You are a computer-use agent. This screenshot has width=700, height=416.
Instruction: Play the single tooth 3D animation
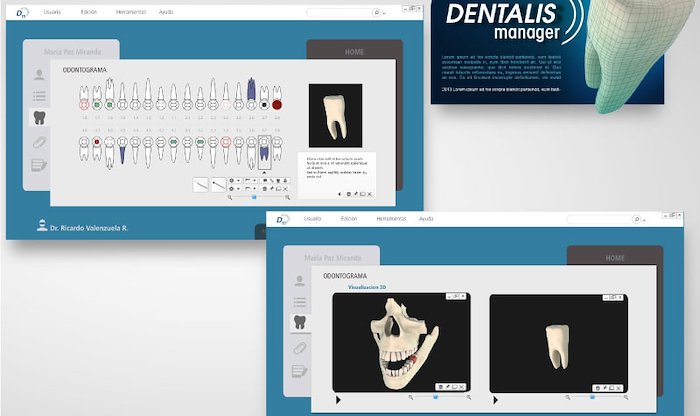click(495, 400)
